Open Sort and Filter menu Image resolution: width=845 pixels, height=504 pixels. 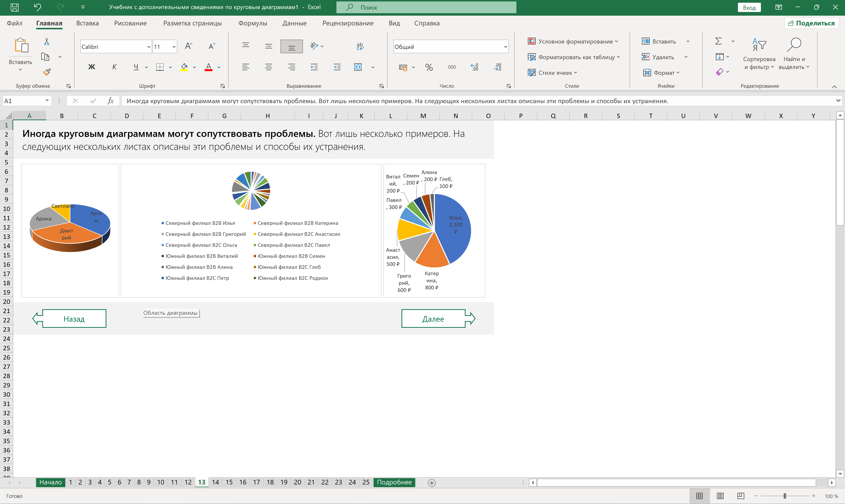point(759,54)
